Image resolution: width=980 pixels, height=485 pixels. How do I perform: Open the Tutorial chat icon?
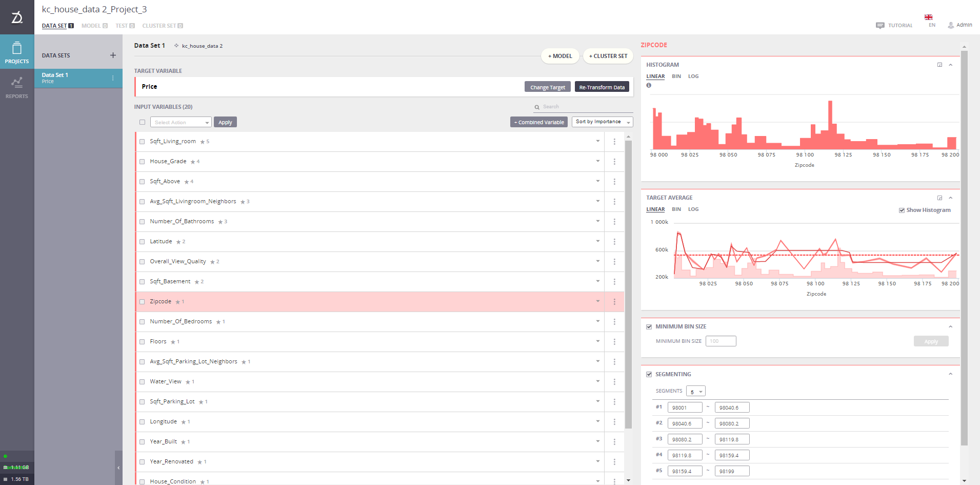coord(880,25)
